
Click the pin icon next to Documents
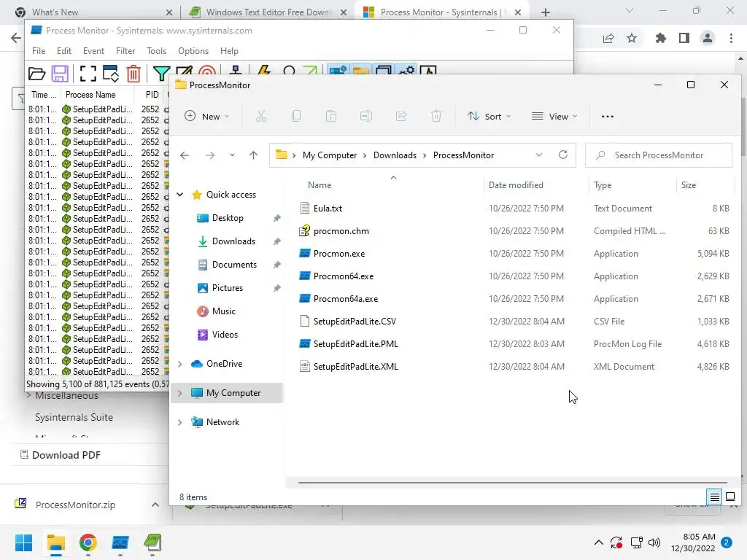[x=276, y=265]
